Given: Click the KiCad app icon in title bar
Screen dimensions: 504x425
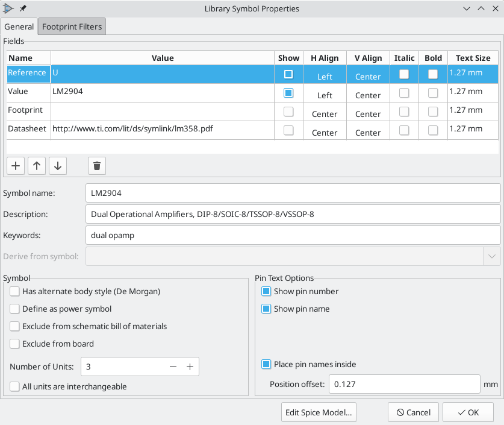Looking at the screenshot, I should click(x=9, y=8).
